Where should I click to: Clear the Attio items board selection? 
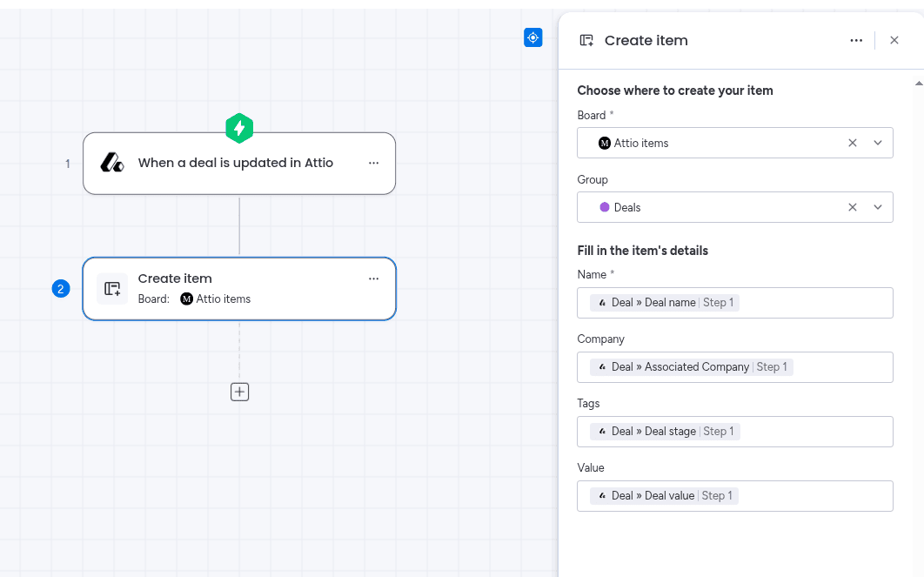point(852,143)
